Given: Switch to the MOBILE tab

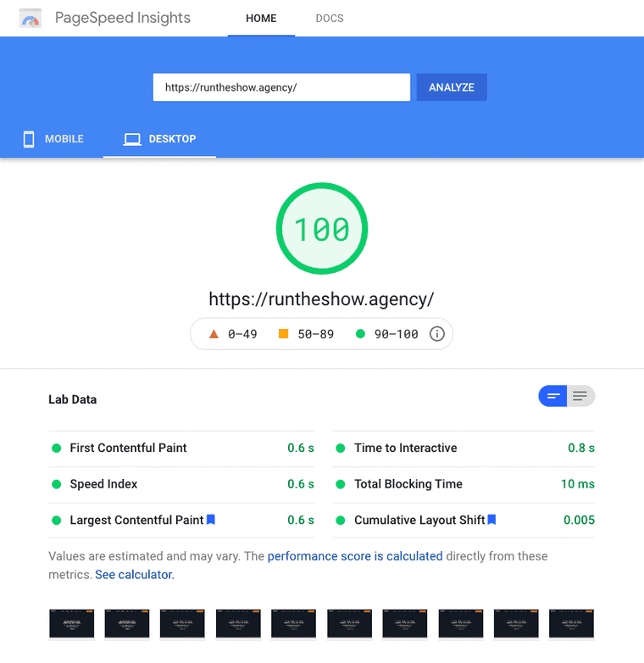Looking at the screenshot, I should [53, 139].
